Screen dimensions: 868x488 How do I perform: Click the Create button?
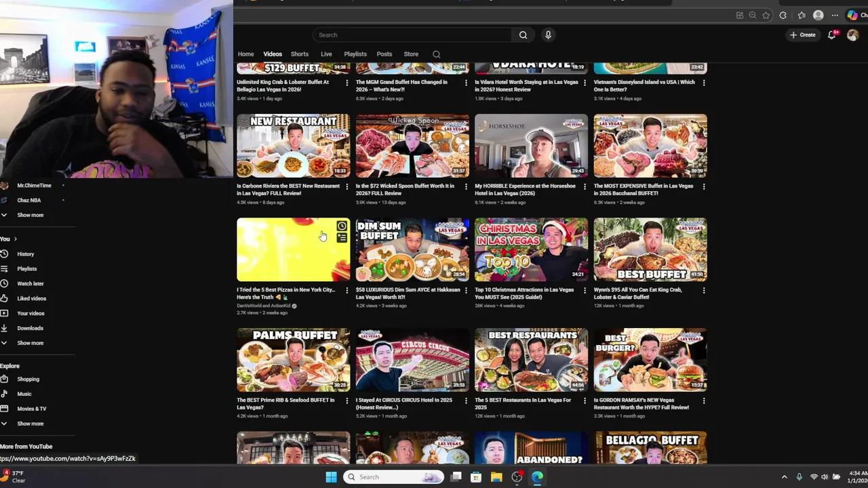click(802, 35)
